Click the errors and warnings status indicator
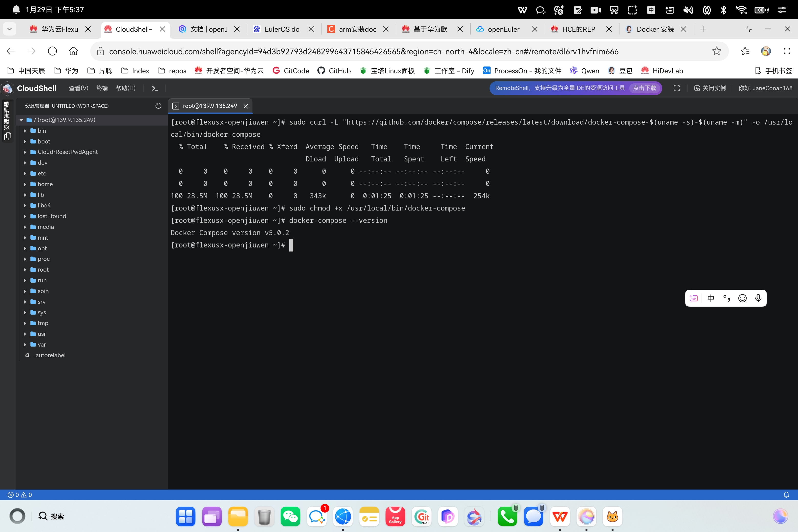Viewport: 798px width, 532px height. [20, 495]
